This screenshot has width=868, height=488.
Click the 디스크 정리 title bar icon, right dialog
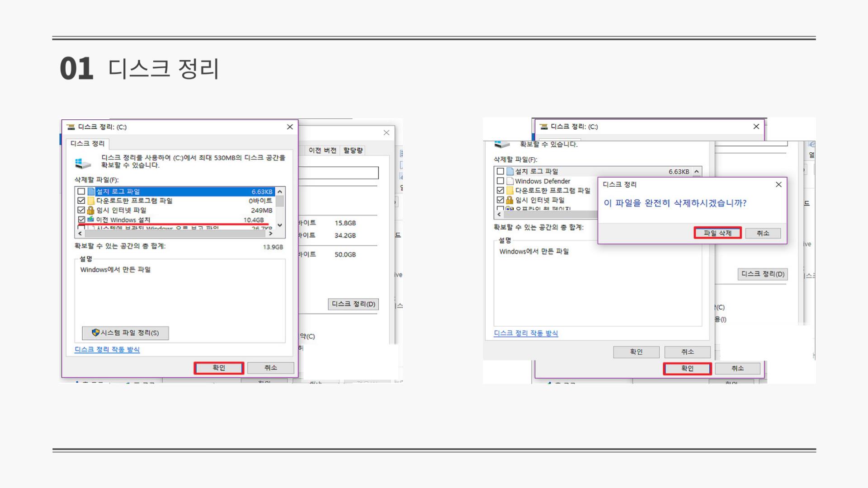tap(544, 127)
